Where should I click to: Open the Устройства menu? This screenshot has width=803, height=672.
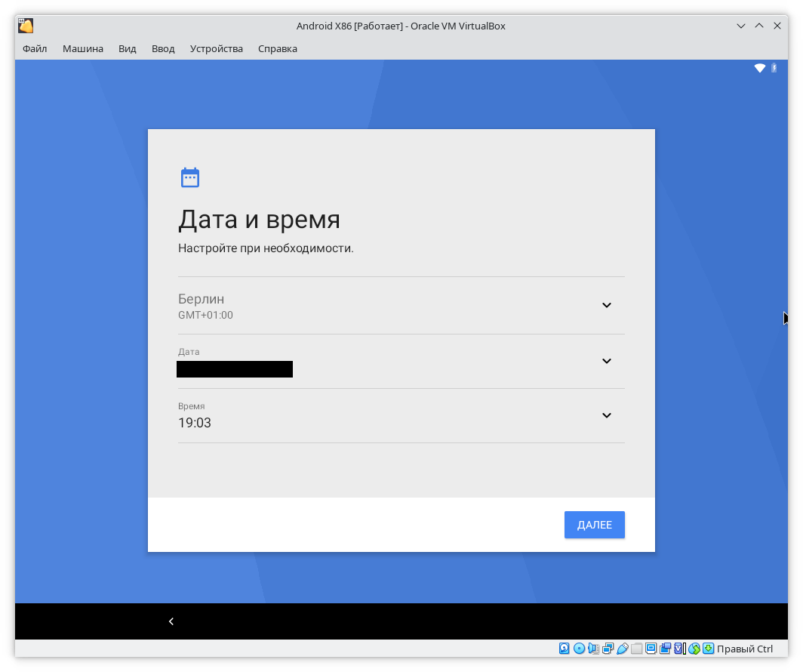217,48
